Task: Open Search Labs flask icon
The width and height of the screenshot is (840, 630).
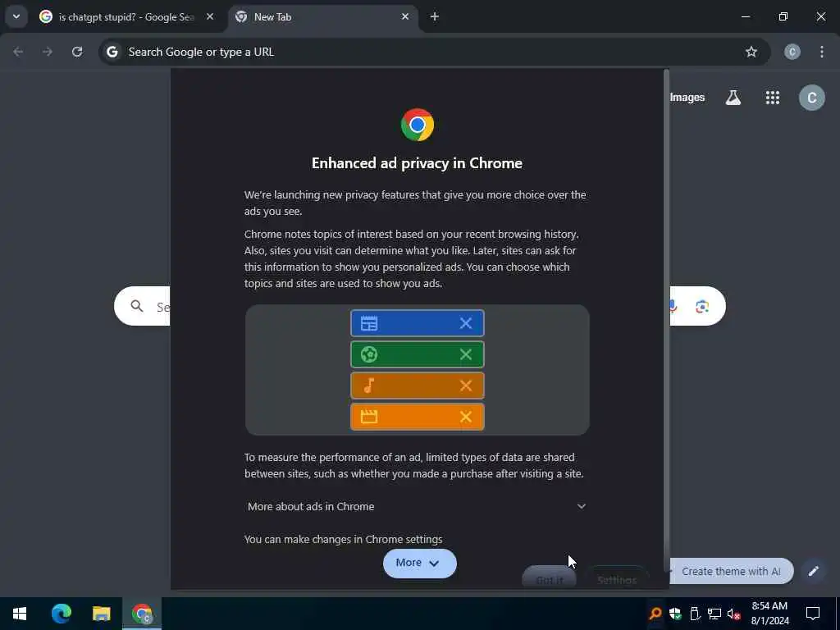Action: click(x=733, y=98)
